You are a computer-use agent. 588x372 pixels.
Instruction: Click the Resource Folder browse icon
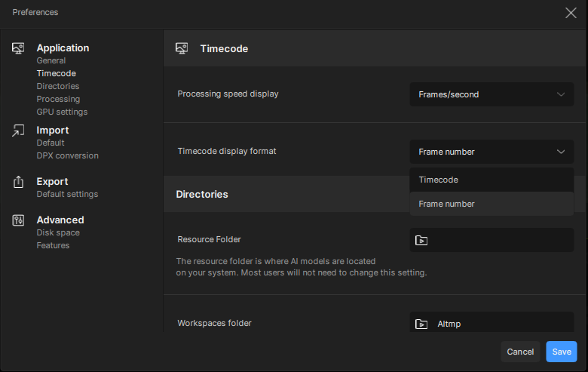pyautogui.click(x=422, y=241)
